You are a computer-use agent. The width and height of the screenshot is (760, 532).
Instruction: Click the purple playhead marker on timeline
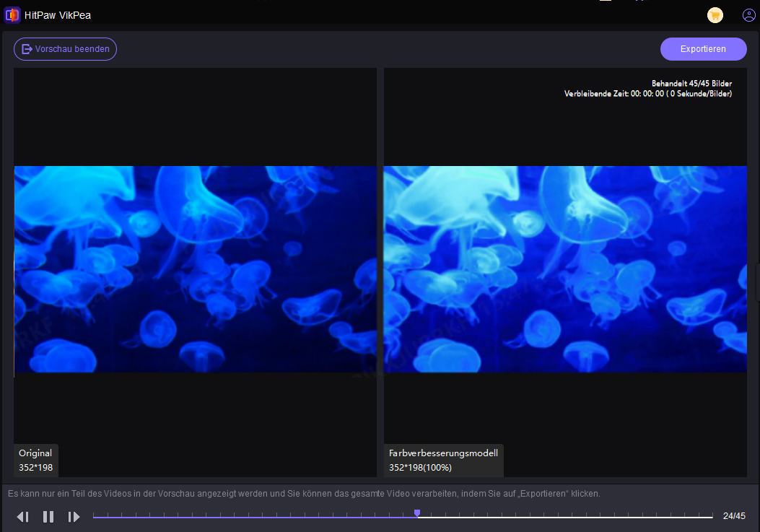417,513
